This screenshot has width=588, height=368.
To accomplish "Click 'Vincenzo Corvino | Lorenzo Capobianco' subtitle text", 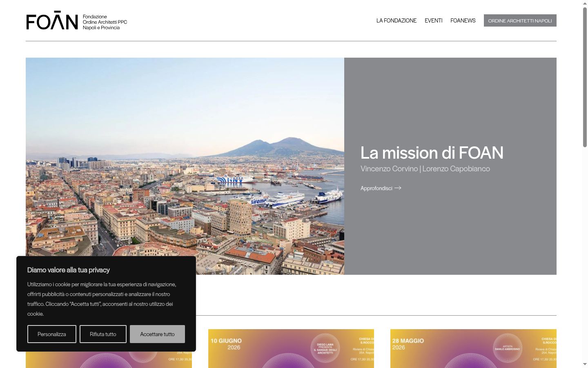I will click(425, 168).
